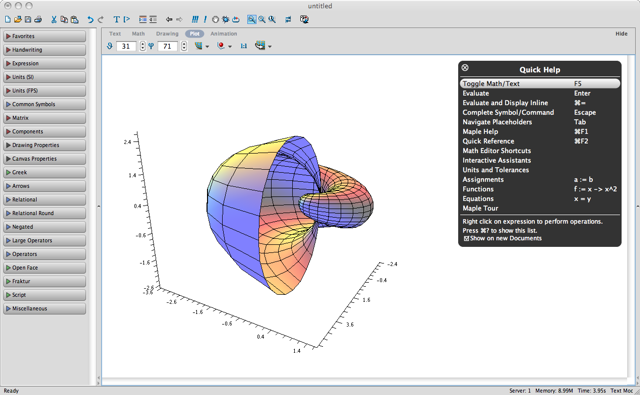
Task: Expand the Greek palette
Action: pos(44,172)
